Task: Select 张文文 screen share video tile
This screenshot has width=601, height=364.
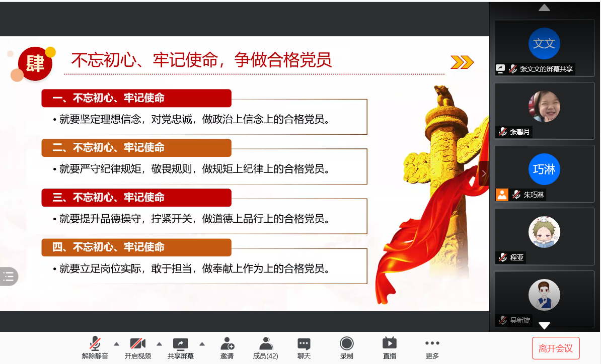Action: [x=544, y=48]
